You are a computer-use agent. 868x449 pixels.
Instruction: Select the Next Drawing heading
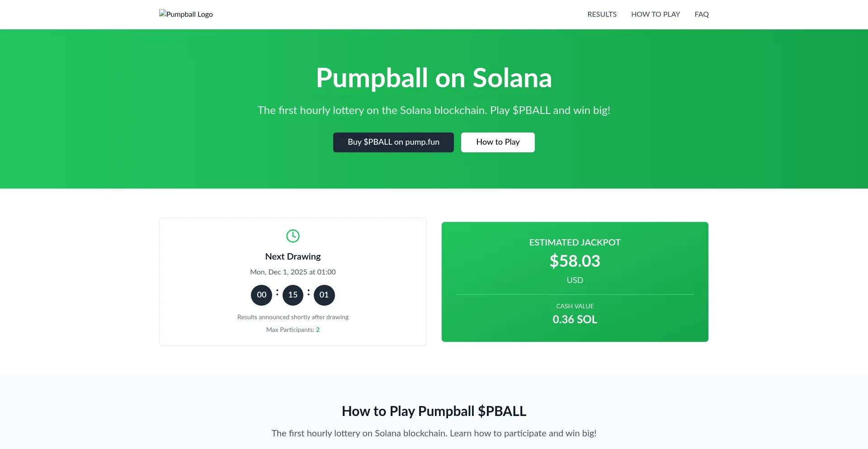[x=293, y=256]
